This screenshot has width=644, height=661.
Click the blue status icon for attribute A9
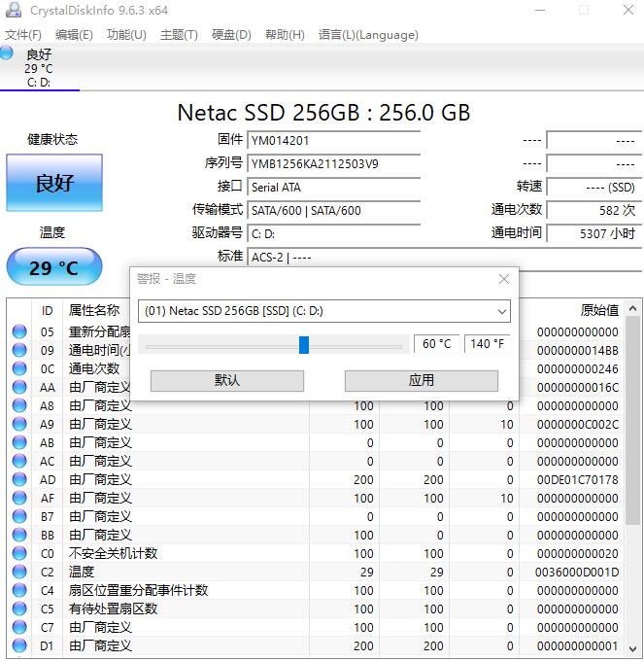coord(19,424)
